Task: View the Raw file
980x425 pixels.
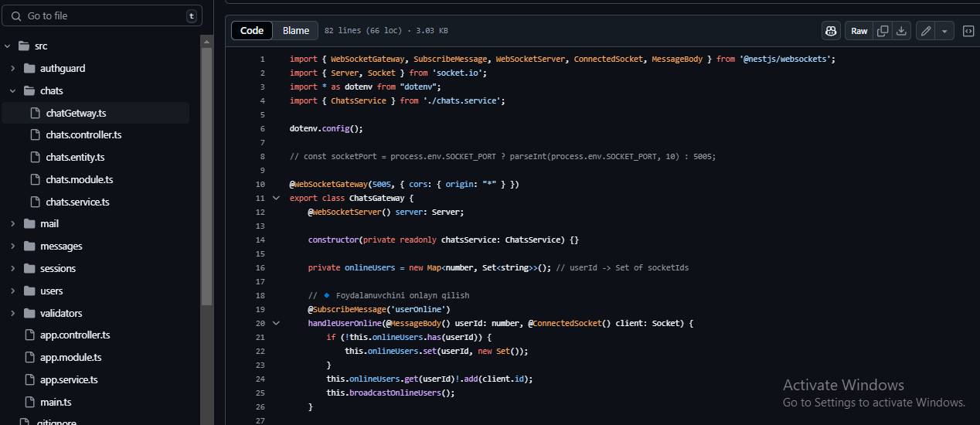Action: click(x=859, y=31)
